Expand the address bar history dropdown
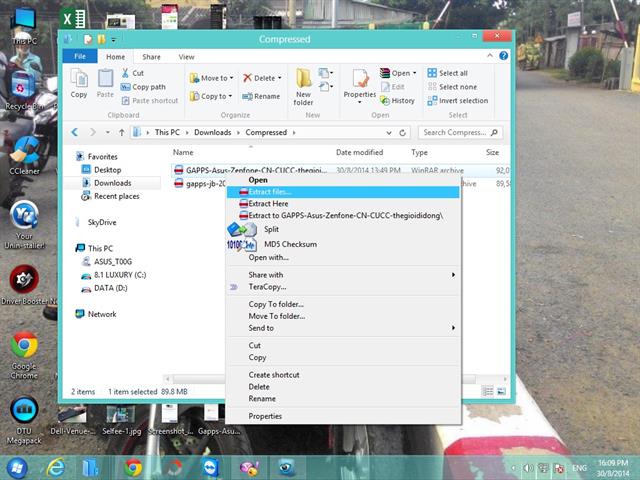 [x=389, y=133]
